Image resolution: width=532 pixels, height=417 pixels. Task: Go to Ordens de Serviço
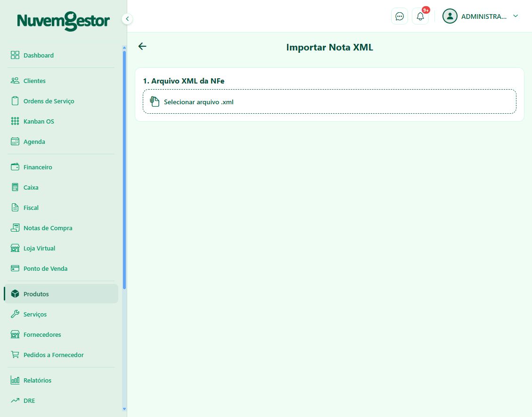pos(61,101)
